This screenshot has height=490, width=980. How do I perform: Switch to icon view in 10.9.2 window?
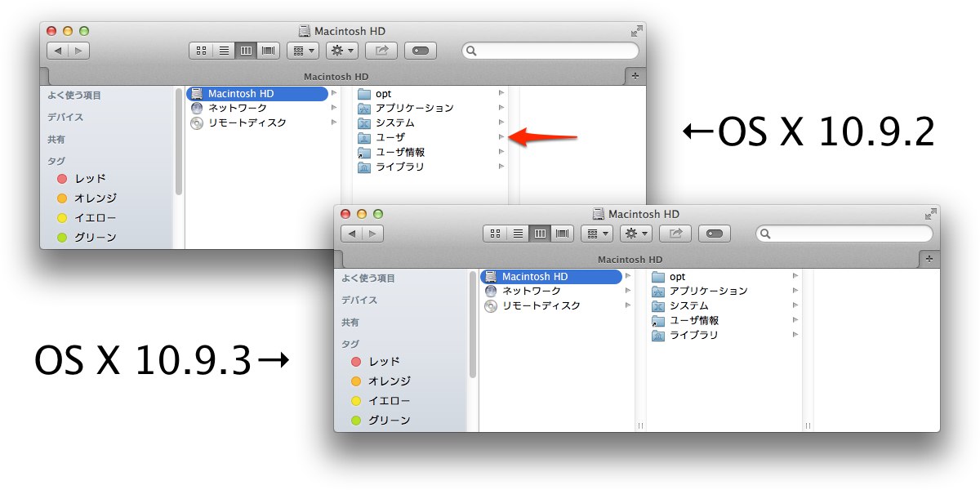click(201, 51)
